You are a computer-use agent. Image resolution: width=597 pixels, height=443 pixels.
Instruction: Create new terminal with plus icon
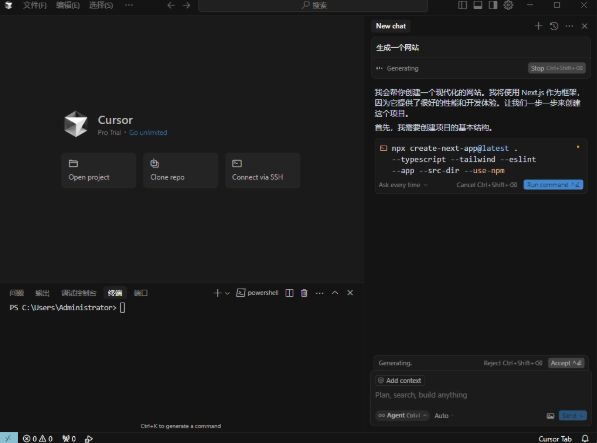click(217, 293)
